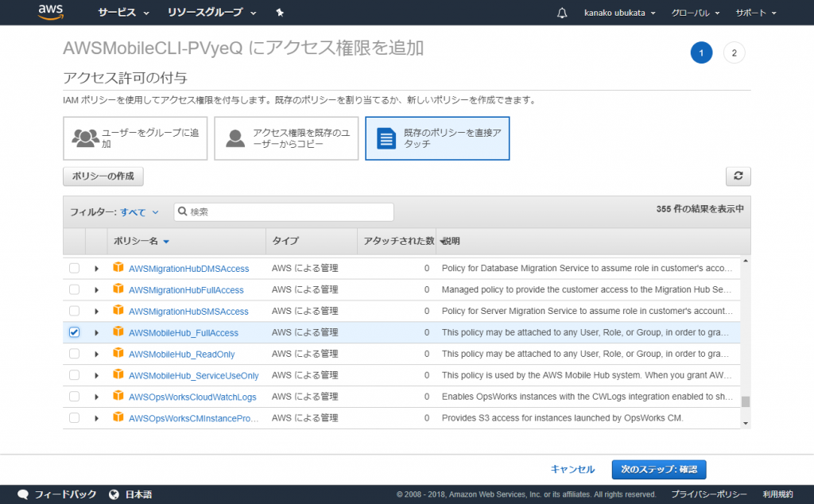The width and height of the screenshot is (814, 504).
Task: Open プライバシーポリシー footer link
Action: click(708, 494)
